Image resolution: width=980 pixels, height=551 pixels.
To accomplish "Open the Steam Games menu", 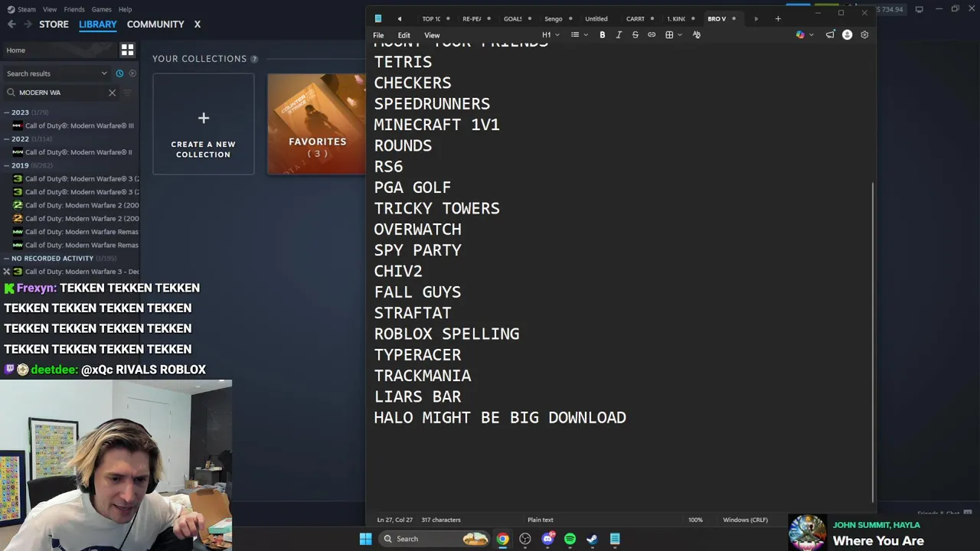I will [x=101, y=9].
